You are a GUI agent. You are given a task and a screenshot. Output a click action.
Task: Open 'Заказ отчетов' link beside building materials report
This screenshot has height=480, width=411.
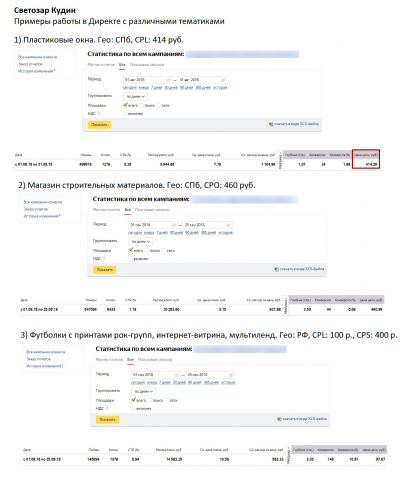point(36,209)
